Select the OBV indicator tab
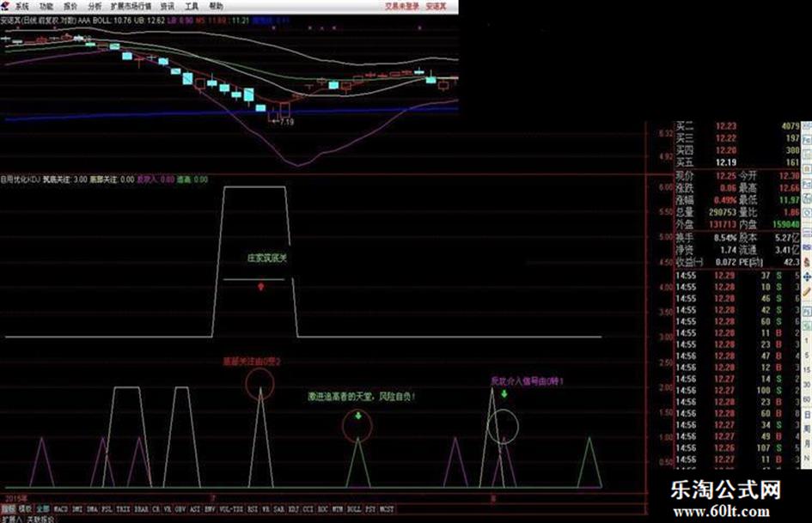 (x=180, y=509)
